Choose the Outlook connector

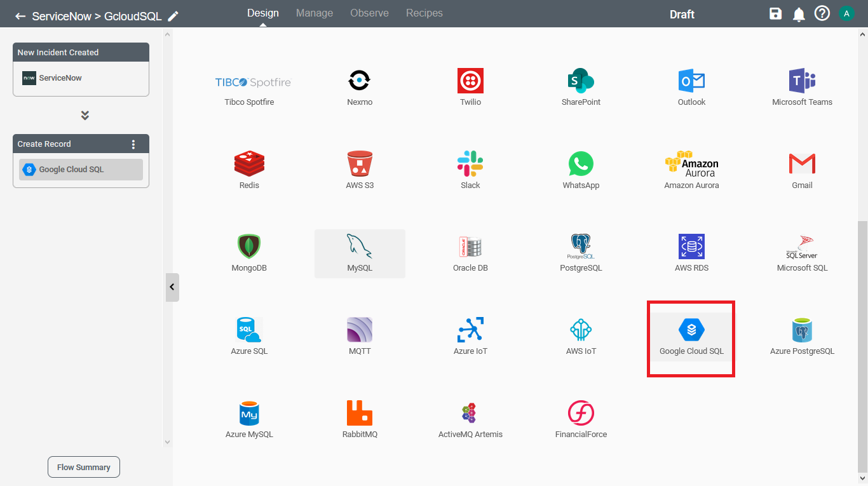coord(691,88)
